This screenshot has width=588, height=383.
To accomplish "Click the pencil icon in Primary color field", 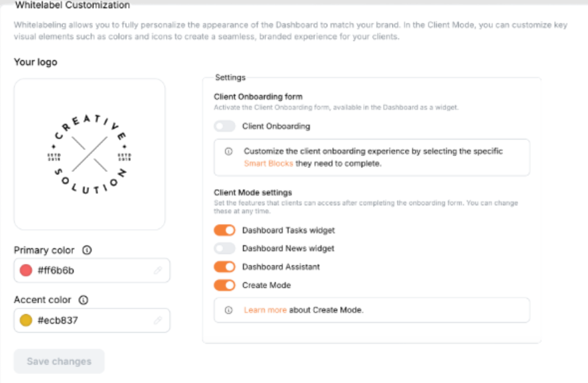I will (158, 271).
